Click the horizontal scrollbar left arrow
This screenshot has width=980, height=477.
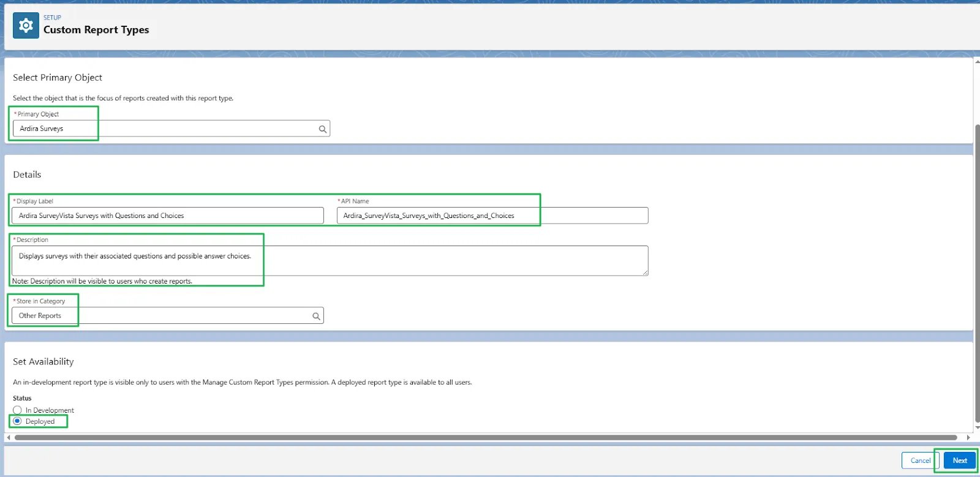[8, 437]
